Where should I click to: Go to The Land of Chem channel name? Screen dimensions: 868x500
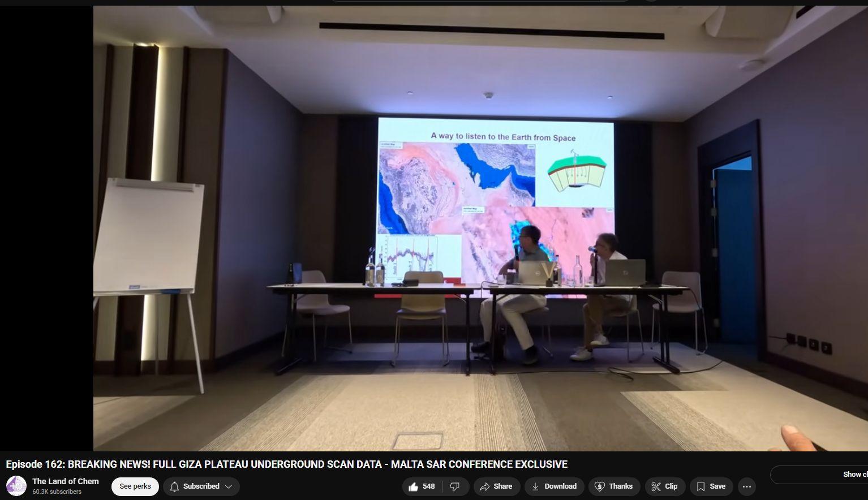[66, 481]
